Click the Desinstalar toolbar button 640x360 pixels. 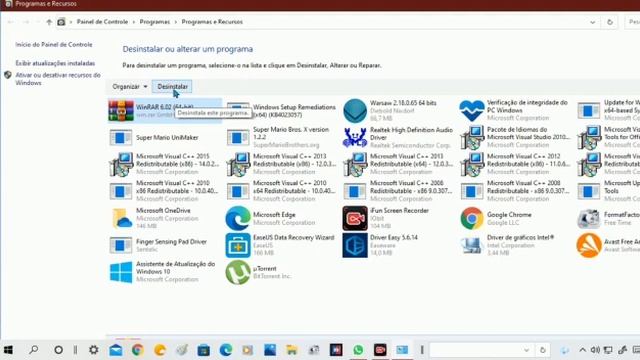(x=172, y=87)
